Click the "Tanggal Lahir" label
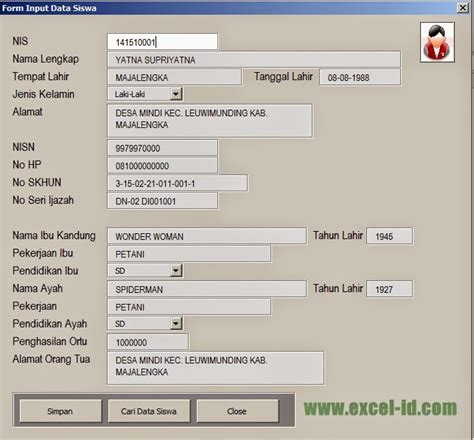Screen dimensions: 474x440 283,77
